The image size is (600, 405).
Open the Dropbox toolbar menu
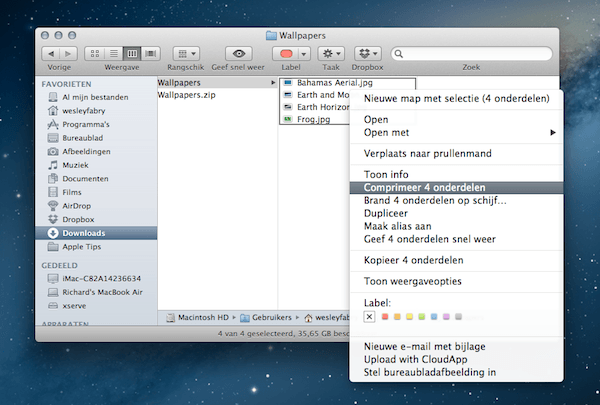[x=368, y=54]
